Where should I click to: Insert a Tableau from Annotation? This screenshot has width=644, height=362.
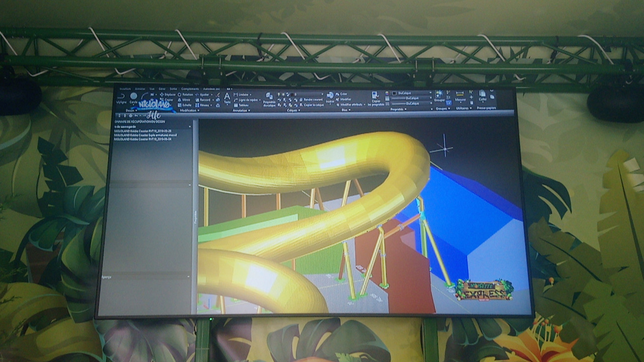242,105
